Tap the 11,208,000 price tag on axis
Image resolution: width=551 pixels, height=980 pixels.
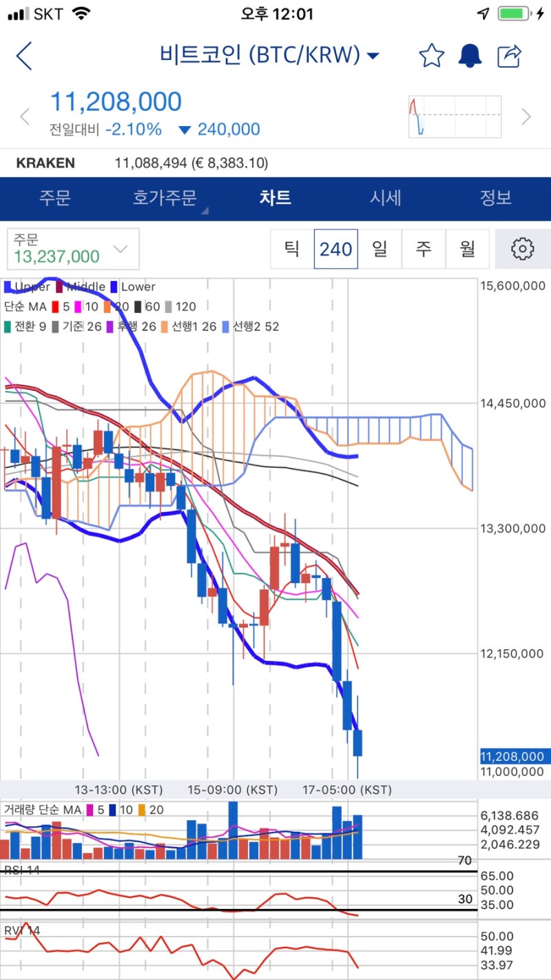(514, 757)
